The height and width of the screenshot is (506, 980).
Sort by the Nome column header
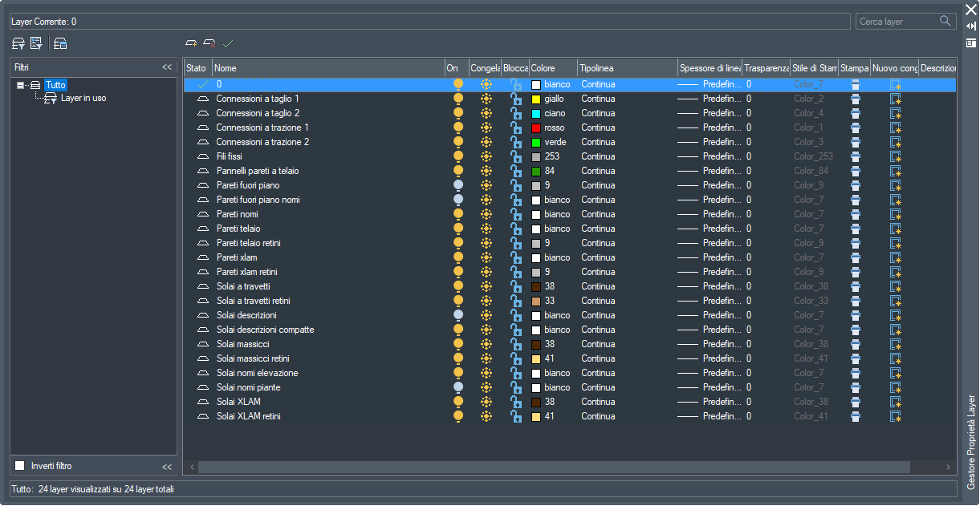(328, 68)
